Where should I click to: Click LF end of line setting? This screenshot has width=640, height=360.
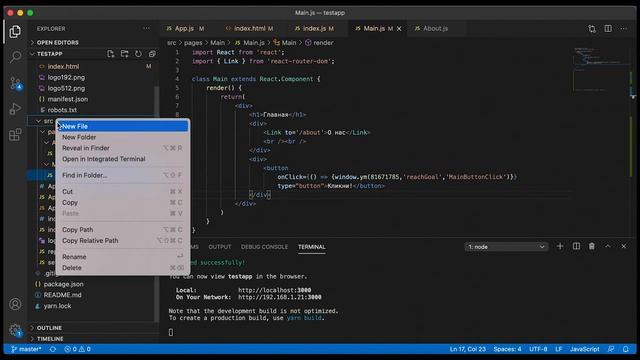point(558,349)
